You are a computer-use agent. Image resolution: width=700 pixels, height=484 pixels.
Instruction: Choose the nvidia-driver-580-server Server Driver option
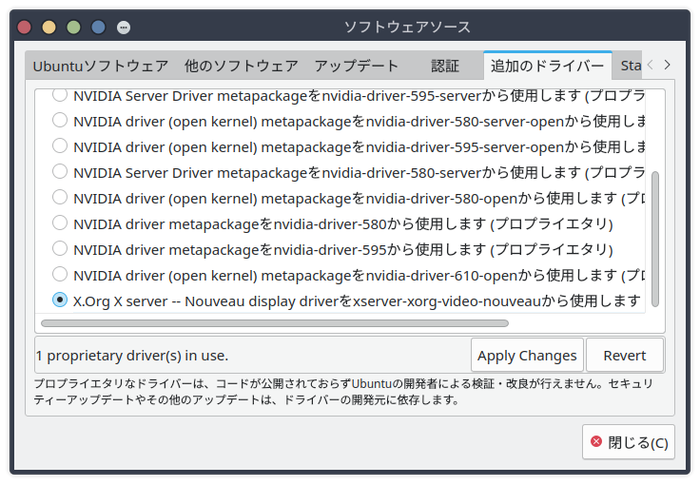tap(60, 171)
